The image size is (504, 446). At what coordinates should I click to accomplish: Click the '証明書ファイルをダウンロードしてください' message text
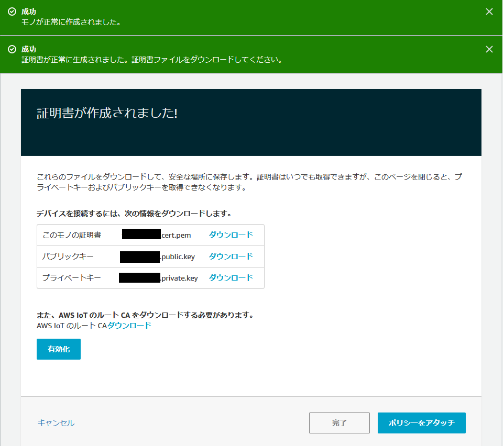point(207,60)
